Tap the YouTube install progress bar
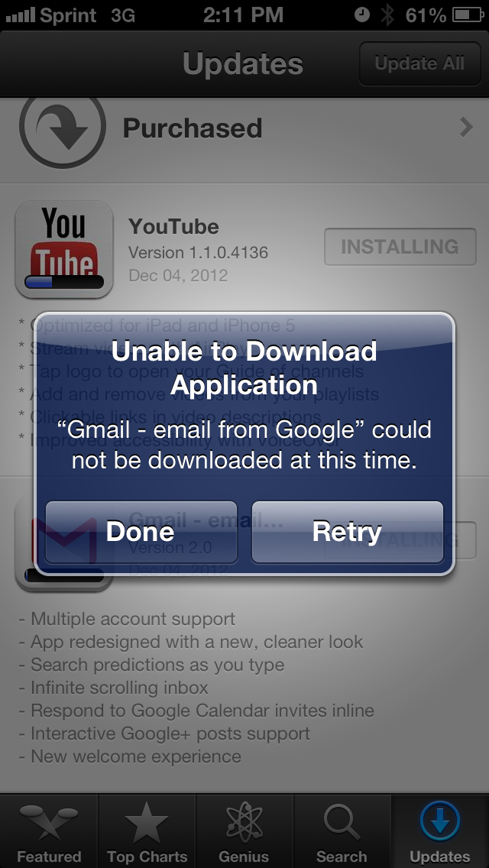Viewport: 489px width, 868px height. click(64, 282)
